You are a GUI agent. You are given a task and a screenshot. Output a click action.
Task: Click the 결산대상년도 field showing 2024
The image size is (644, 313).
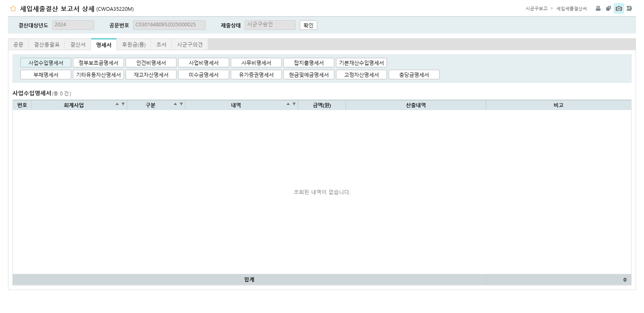(73, 25)
